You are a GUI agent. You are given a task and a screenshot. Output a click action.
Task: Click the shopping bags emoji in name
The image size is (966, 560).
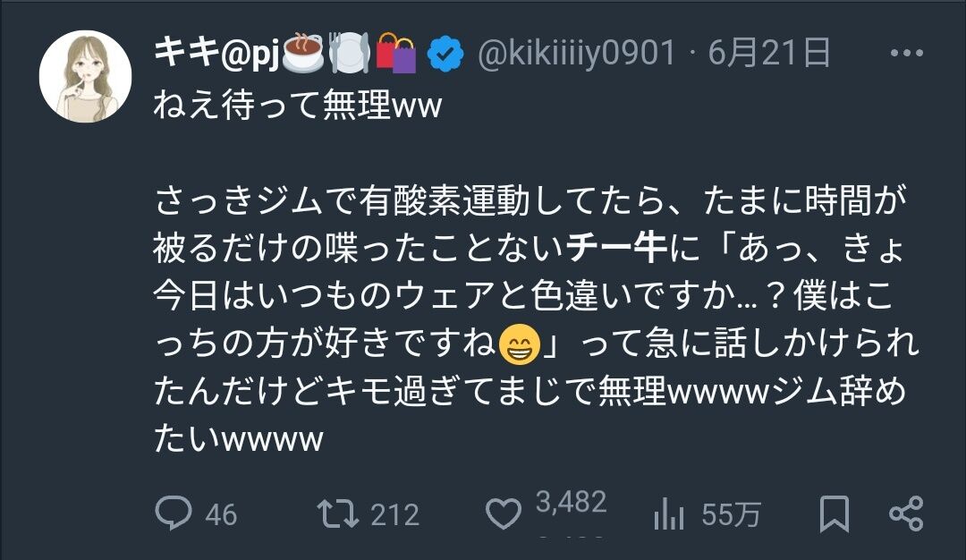point(396,53)
